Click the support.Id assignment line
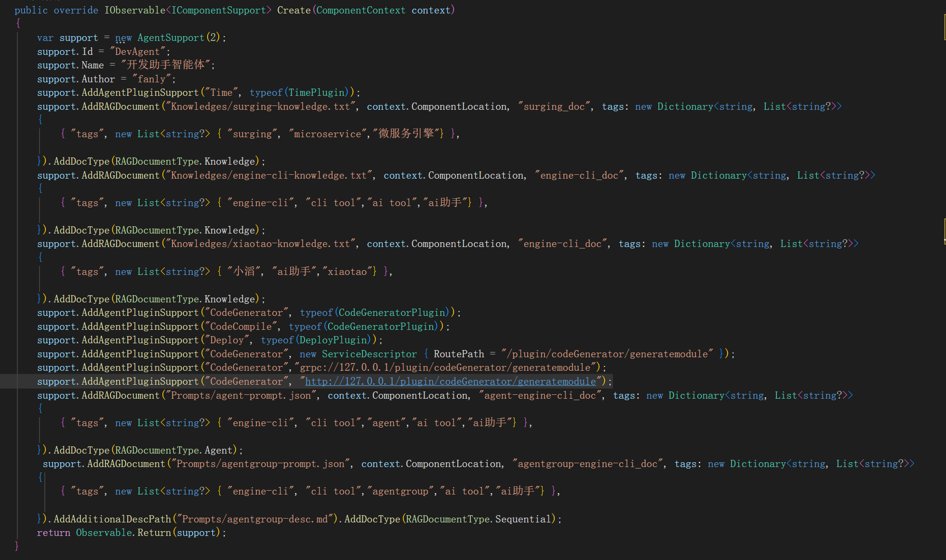 pos(104,52)
